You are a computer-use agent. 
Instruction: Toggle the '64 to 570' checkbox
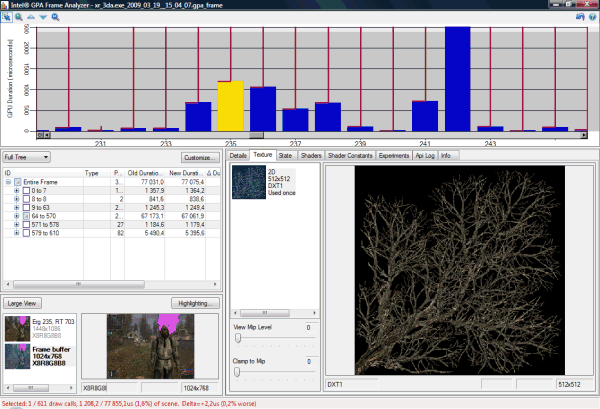pos(27,214)
